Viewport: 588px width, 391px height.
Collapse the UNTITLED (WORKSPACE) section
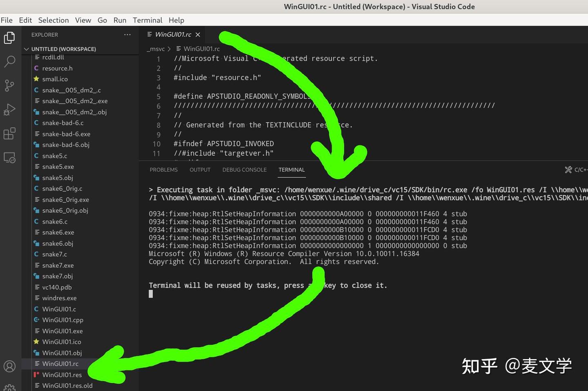coord(63,49)
